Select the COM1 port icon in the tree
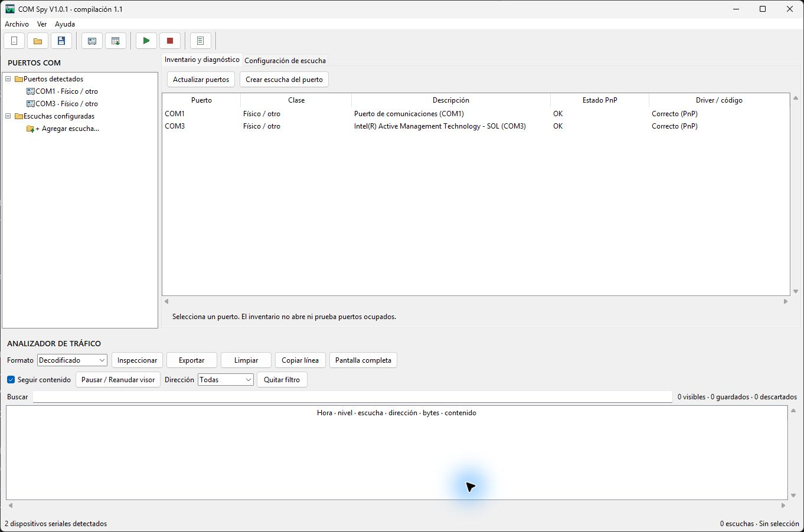 coord(31,91)
